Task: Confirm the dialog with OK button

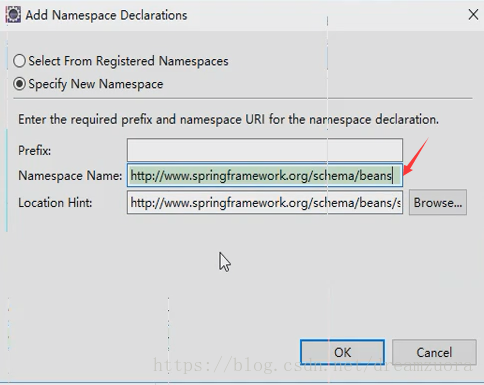Action: pyautogui.click(x=342, y=352)
